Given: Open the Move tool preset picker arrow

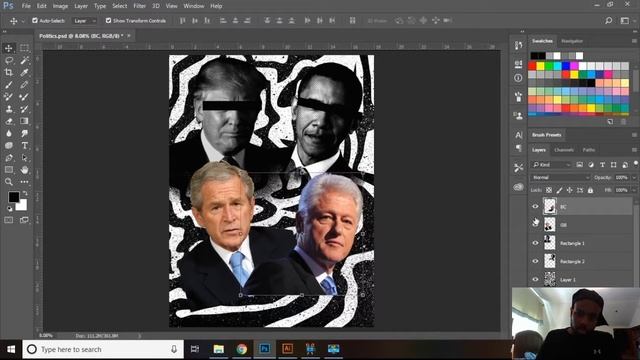Looking at the screenshot, I should (23, 21).
